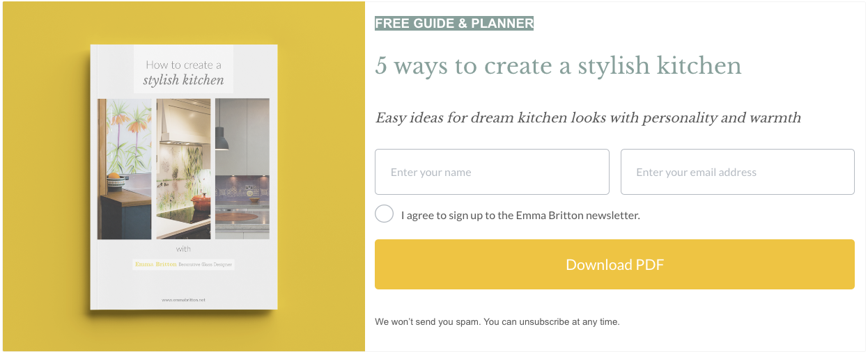Screen dimensions: 868x352
Task: Click the www.emmabritton.net address on cover
Action: pyautogui.click(x=184, y=300)
